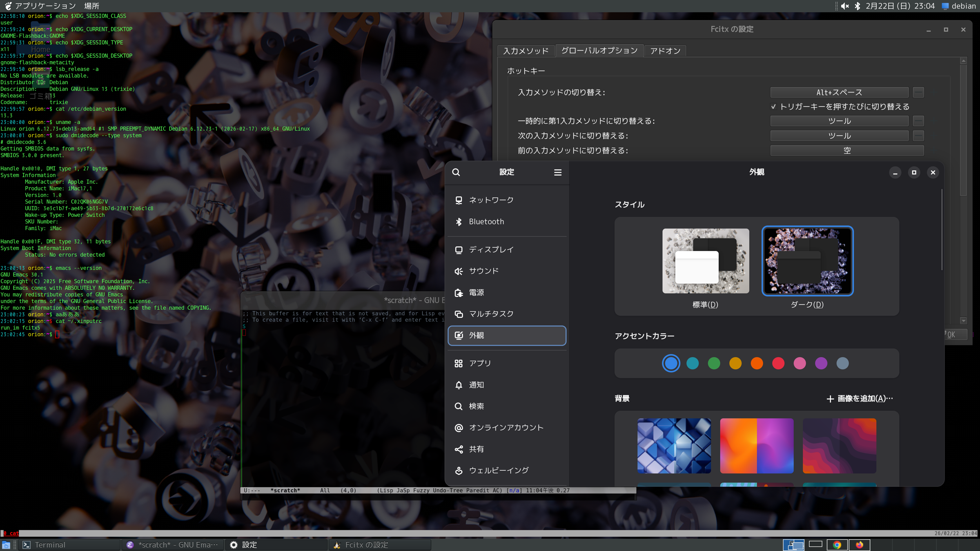
Task: Switch to the 入力メソッド tab
Action: [x=526, y=51]
